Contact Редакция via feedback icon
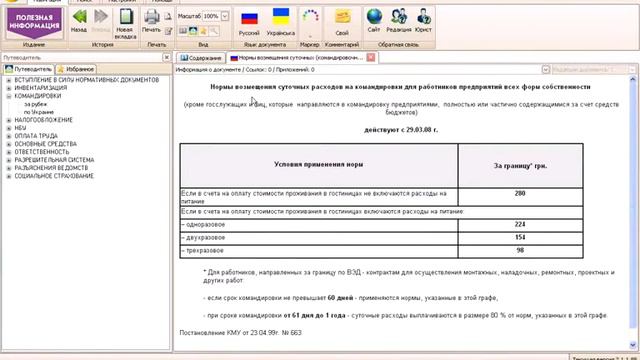Viewport: 640px width, 360px height. (x=398, y=20)
